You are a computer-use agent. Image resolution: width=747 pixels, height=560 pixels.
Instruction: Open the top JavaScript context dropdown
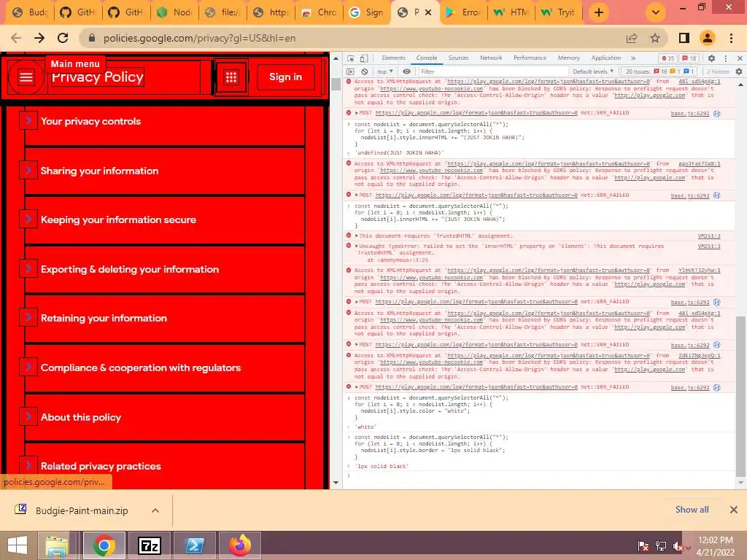point(385,71)
